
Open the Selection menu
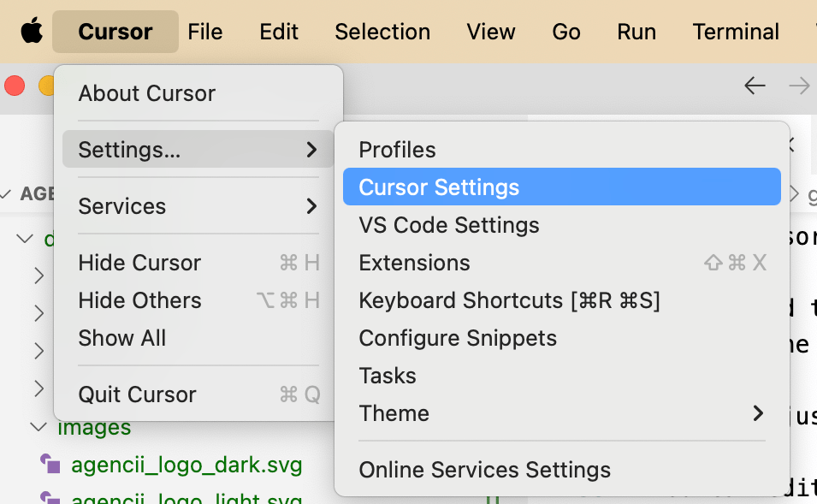382,32
